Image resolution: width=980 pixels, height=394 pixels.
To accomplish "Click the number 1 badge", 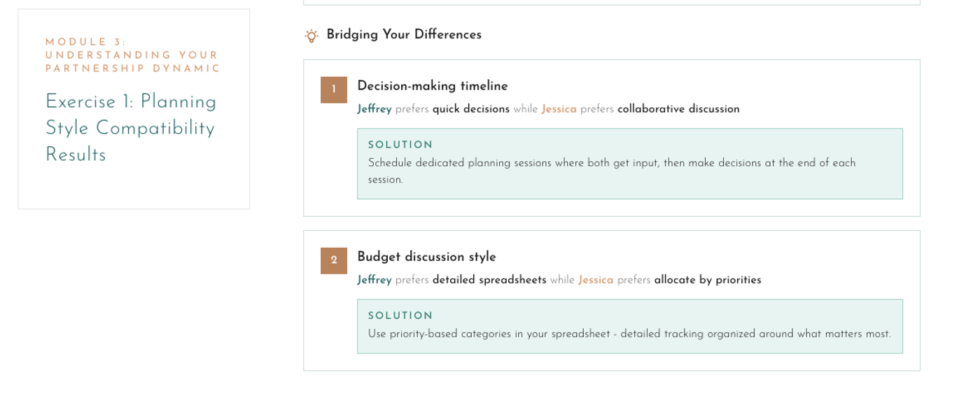I will pos(334,90).
